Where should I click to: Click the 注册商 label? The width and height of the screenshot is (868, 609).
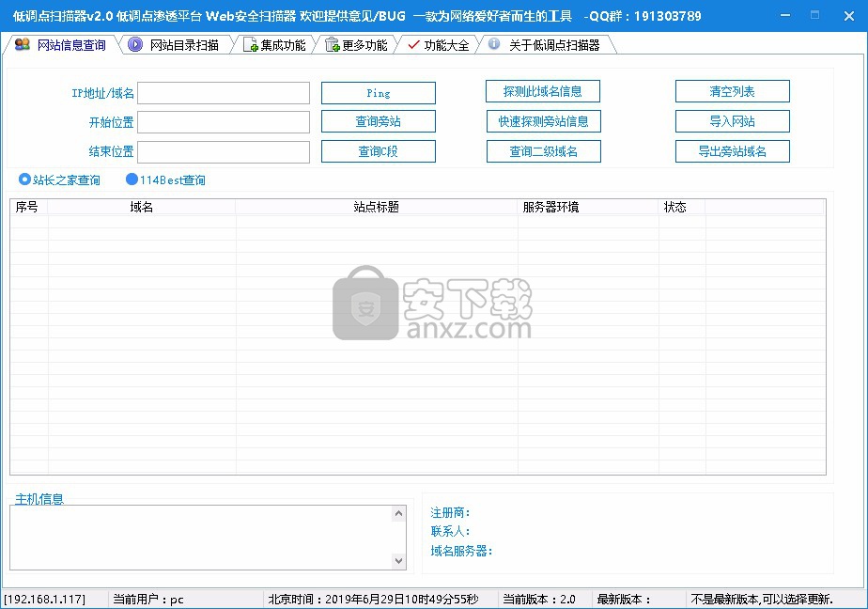(450, 512)
